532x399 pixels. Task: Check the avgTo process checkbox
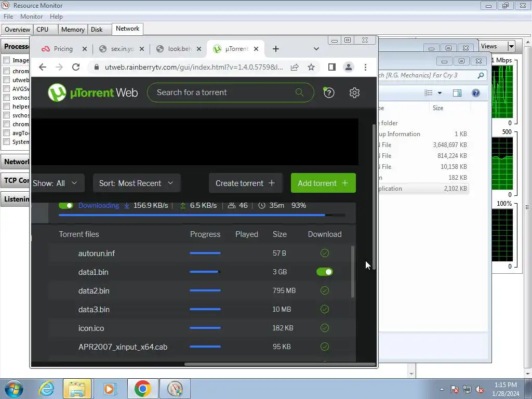6,133
